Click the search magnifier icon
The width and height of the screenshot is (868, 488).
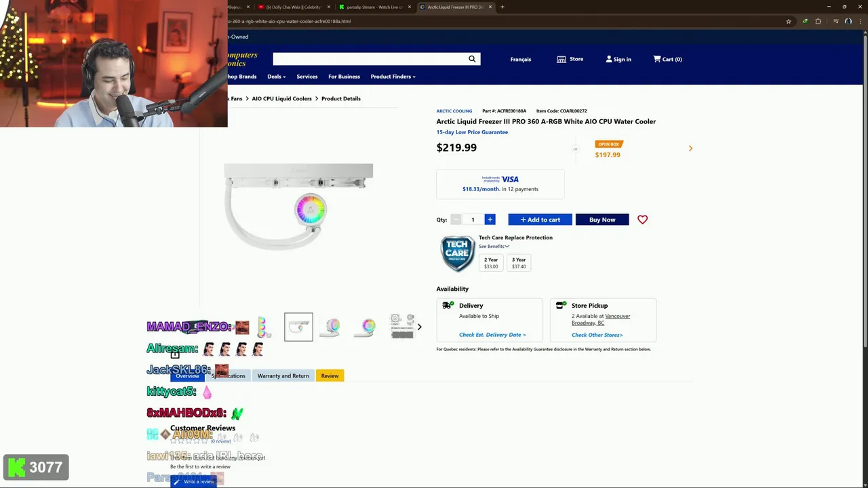pyautogui.click(x=472, y=59)
